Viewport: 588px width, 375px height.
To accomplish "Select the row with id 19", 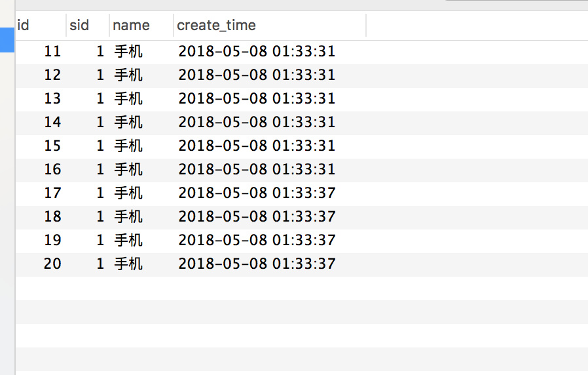I will [x=302, y=241].
